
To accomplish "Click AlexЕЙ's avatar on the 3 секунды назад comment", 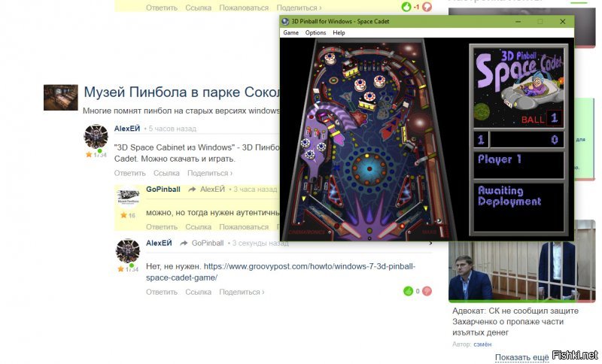I will (128, 251).
